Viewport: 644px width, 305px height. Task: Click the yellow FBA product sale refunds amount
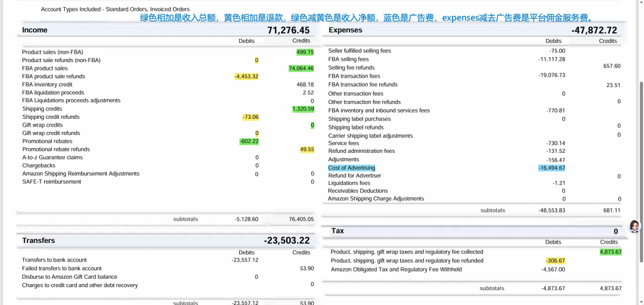246,76
